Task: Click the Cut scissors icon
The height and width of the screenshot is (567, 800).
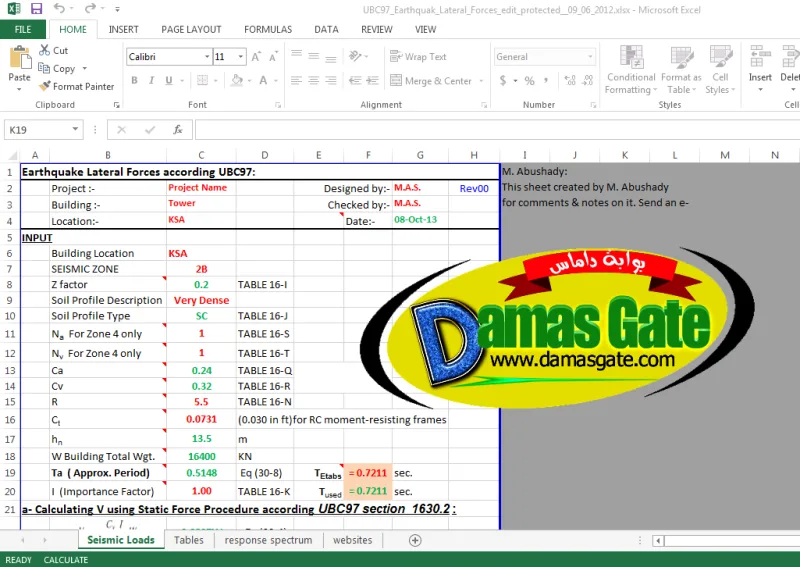Action: (x=44, y=50)
